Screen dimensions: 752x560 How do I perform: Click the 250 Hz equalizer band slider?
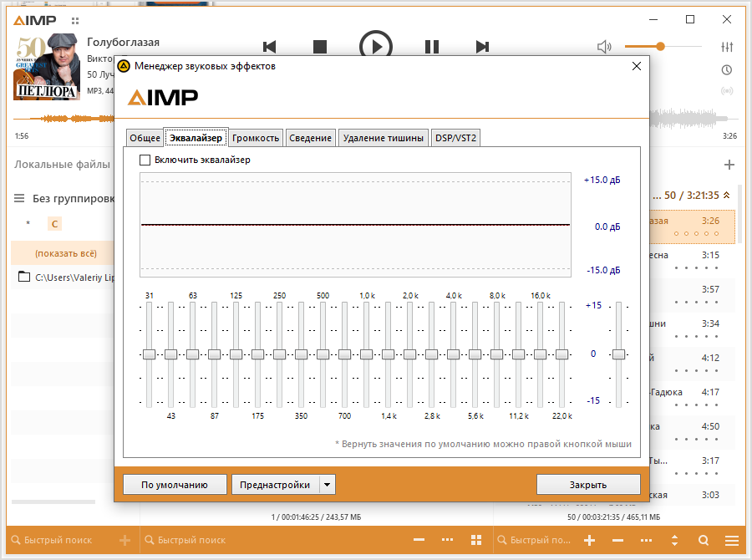click(280, 354)
